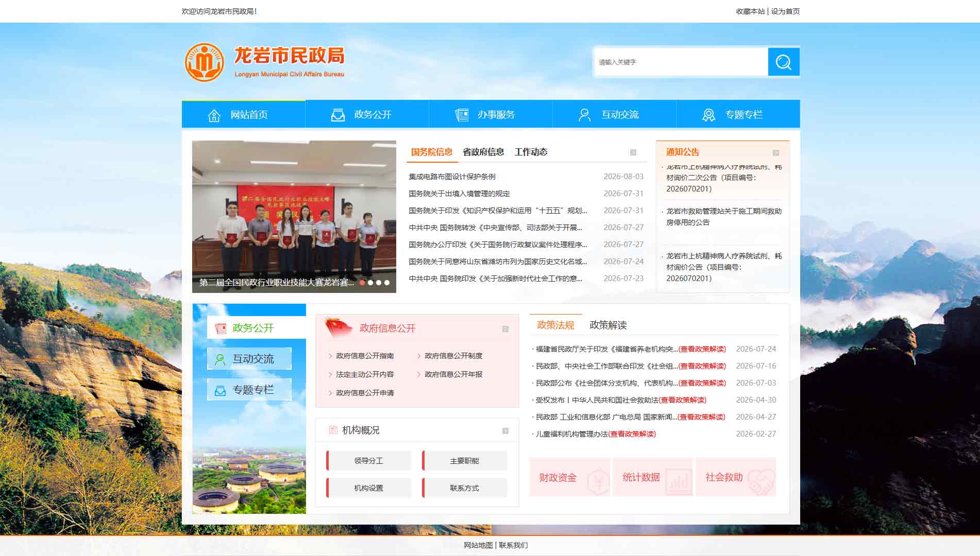Image resolution: width=980 pixels, height=556 pixels.
Task: Select sidebar 政务公开 item
Action: click(257, 328)
